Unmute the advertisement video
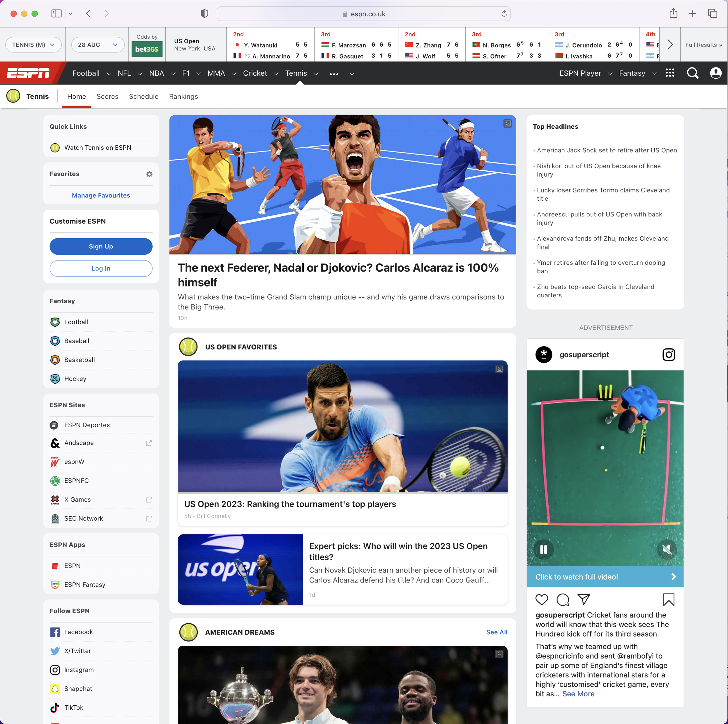Viewport: 728px width, 724px height. tap(667, 550)
